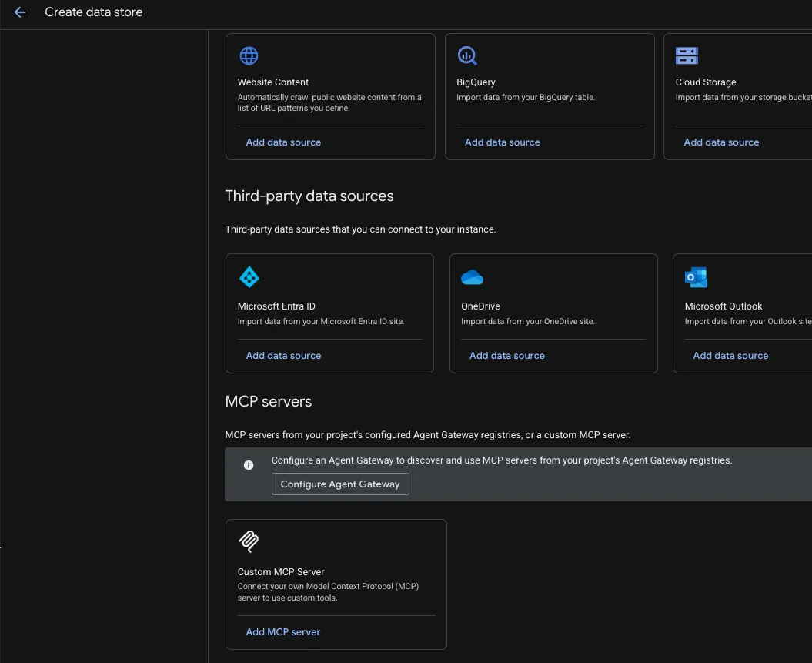
Task: Click the Microsoft Outlook icon
Action: [x=696, y=277]
